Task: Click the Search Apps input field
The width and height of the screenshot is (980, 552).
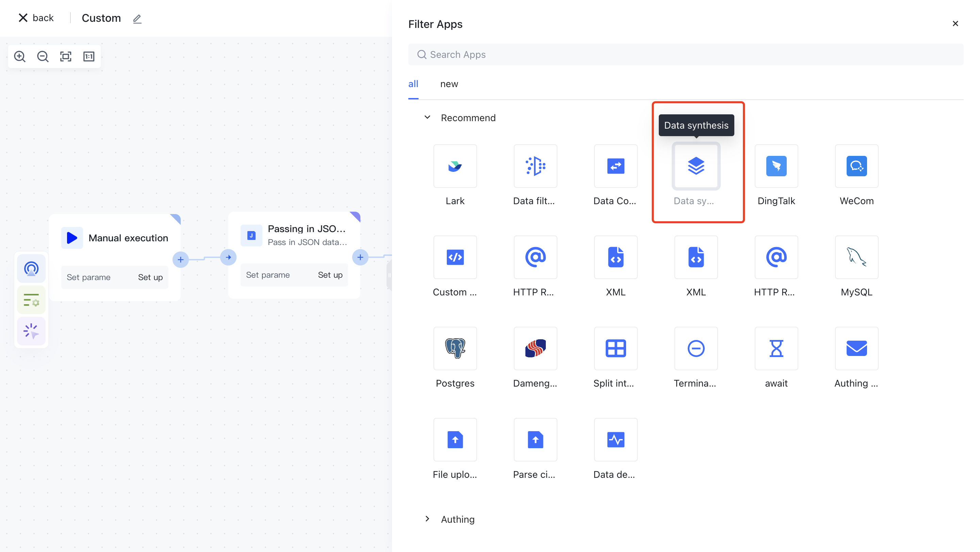Action: point(685,55)
